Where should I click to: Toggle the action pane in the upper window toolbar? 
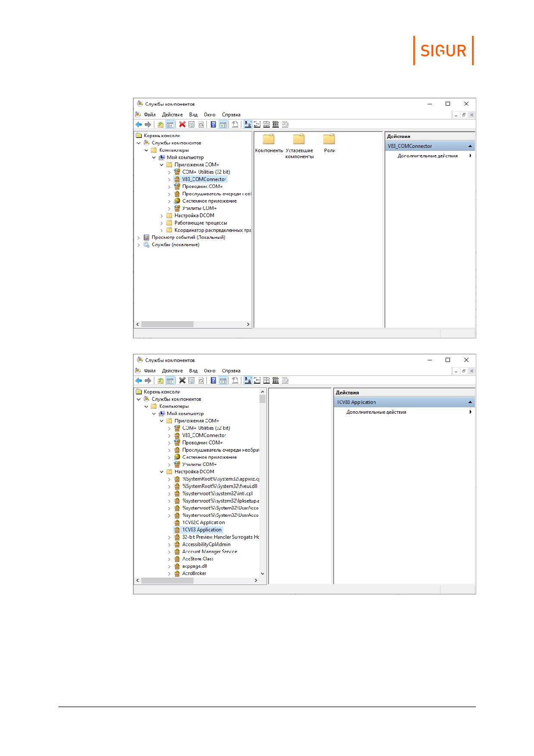coord(223,125)
